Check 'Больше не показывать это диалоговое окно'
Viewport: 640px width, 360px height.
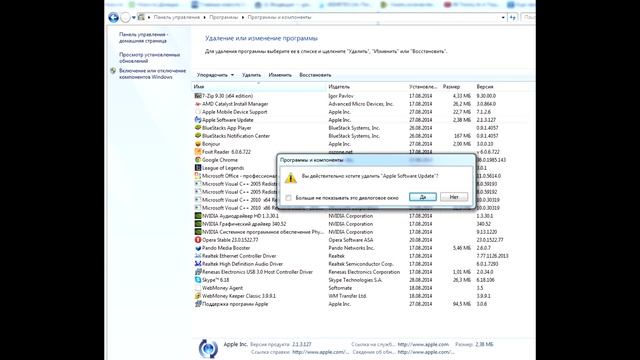coord(289,198)
